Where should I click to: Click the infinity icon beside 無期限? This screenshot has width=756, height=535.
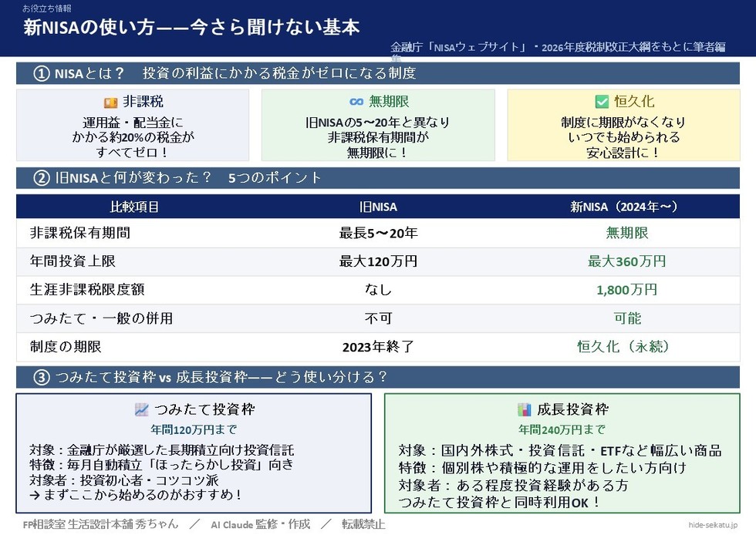click(x=356, y=102)
